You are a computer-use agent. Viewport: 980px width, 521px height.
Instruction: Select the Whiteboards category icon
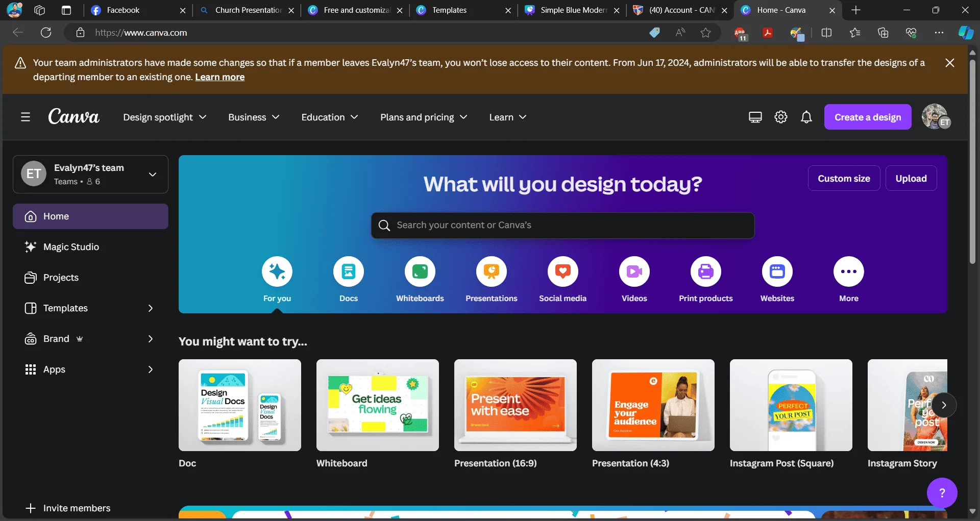point(420,271)
